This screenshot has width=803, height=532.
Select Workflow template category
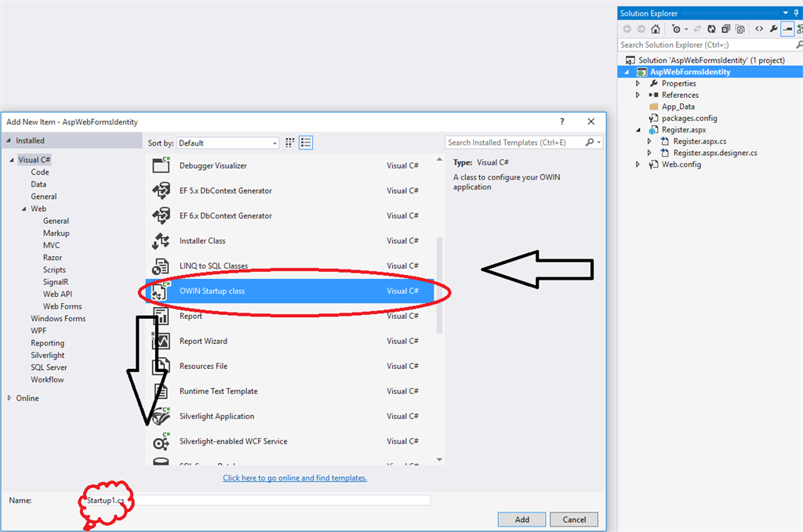[x=47, y=379]
